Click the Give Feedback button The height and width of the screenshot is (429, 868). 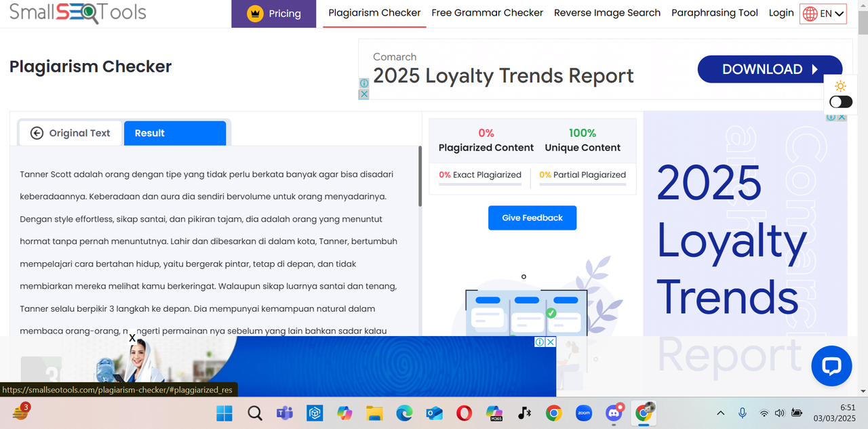tap(532, 218)
